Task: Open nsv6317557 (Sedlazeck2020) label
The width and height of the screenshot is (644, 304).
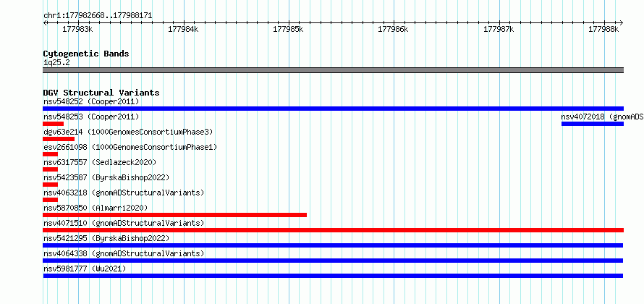Action: click(100, 162)
